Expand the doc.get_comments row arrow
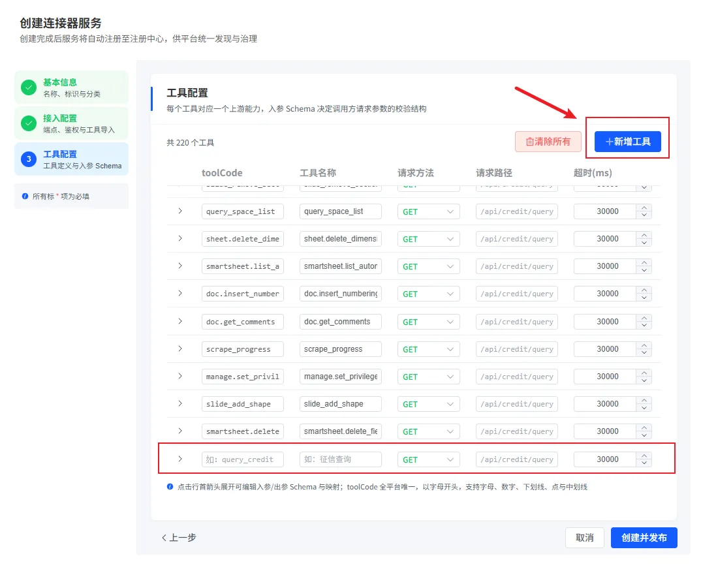Viewport: 701px width, 588px height. (x=180, y=322)
